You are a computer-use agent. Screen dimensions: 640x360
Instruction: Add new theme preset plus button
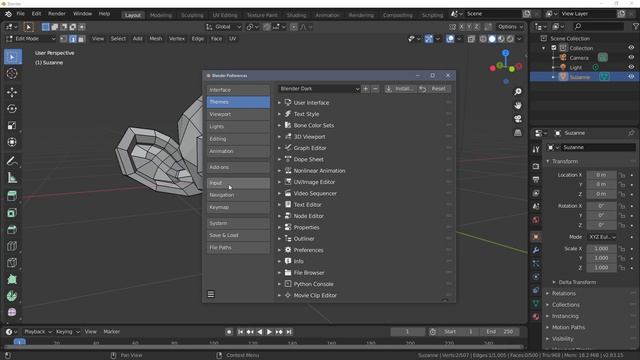click(x=366, y=89)
